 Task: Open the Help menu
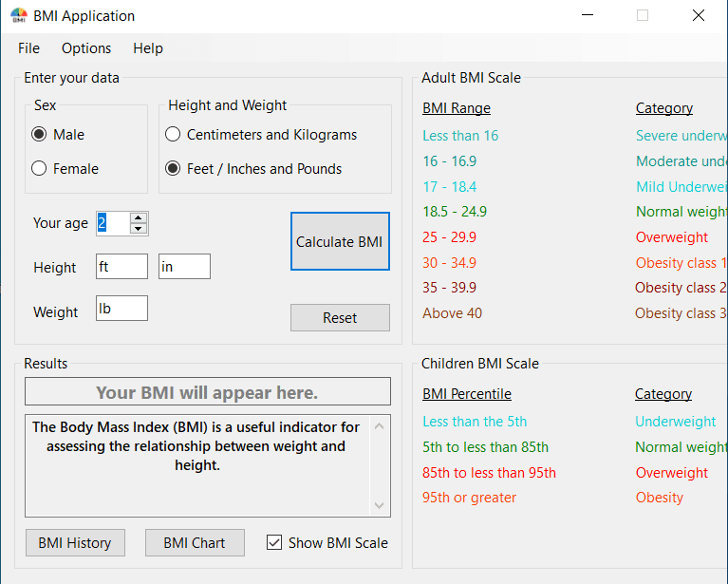tap(148, 48)
